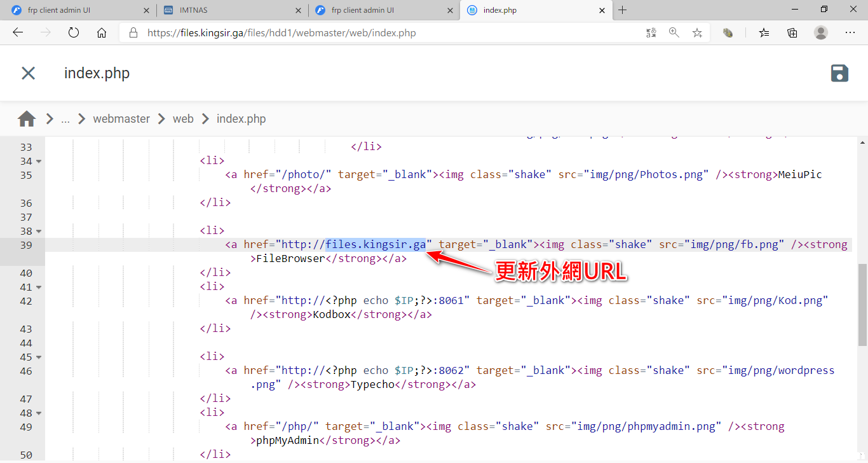Viewport: 868px width, 463px height.
Task: Refresh the page with the reload icon
Action: [73, 32]
